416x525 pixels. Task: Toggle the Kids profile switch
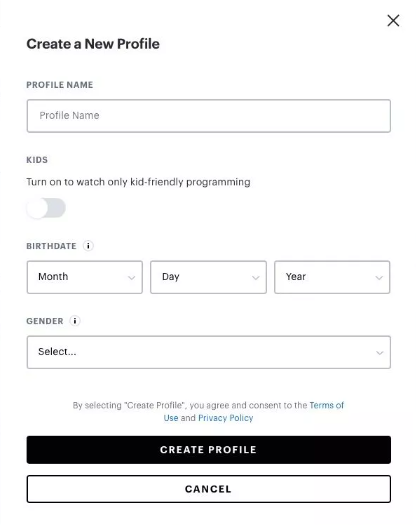pyautogui.click(x=46, y=208)
